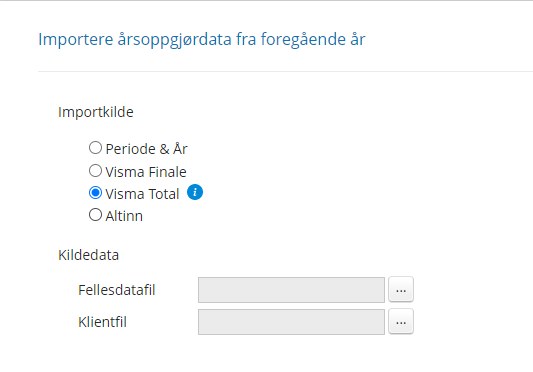Focus the Klientfil path field

[291, 322]
